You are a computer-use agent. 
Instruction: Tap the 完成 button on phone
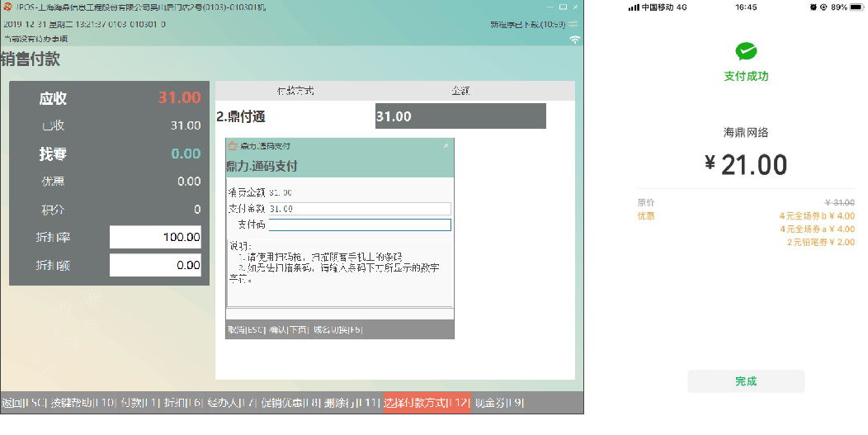click(x=746, y=381)
